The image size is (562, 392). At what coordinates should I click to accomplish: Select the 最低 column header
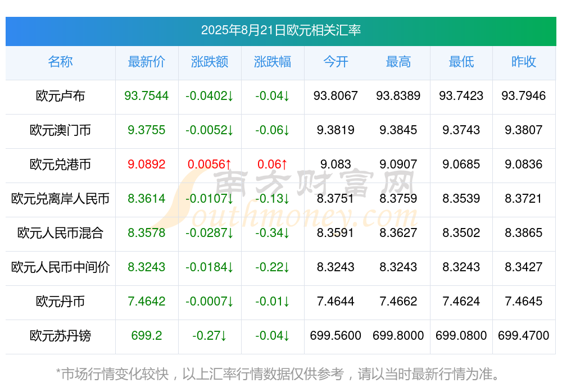(x=461, y=62)
